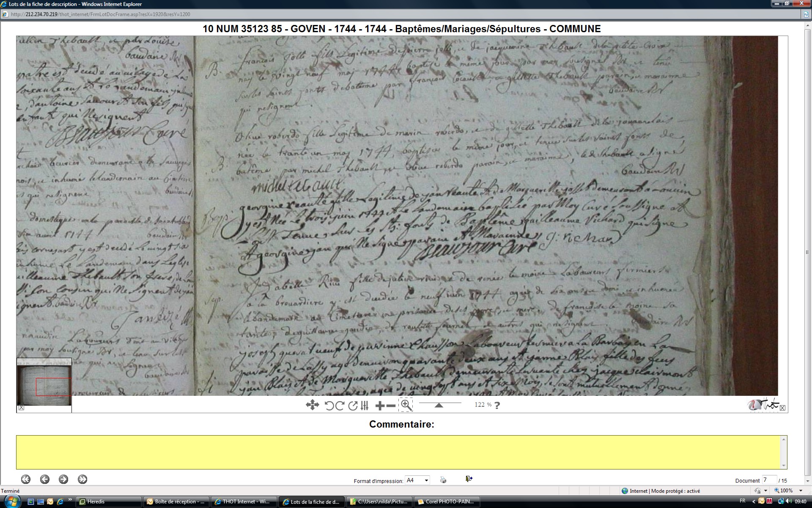This screenshot has width=812, height=508.
Task: Print the document with printer icon
Action: [x=443, y=480]
